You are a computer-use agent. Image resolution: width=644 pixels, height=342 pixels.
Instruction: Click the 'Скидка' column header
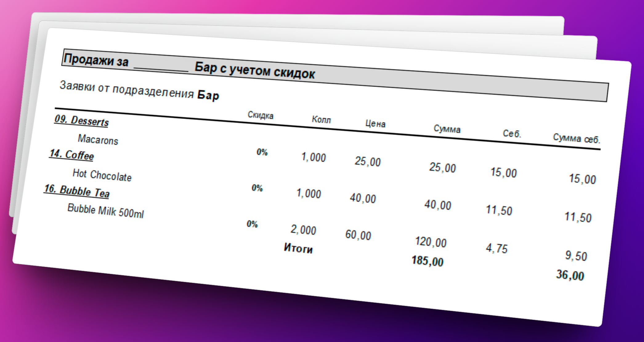pyautogui.click(x=261, y=115)
